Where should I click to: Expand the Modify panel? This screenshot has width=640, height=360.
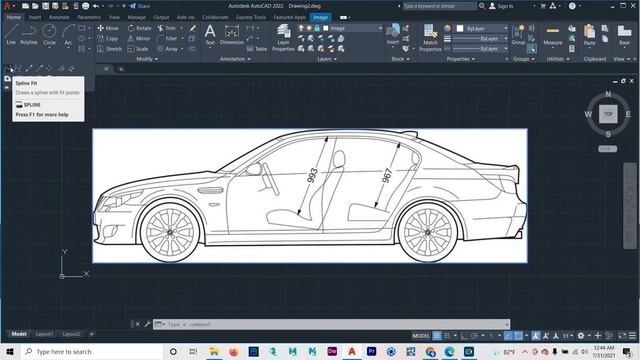147,59
